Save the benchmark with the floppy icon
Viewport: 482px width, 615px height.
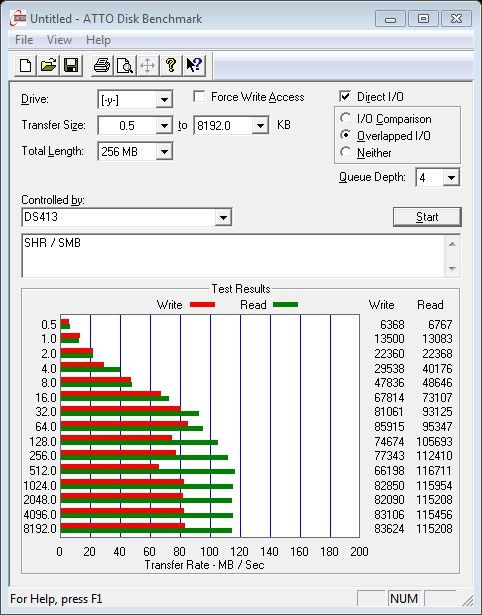(x=71, y=66)
